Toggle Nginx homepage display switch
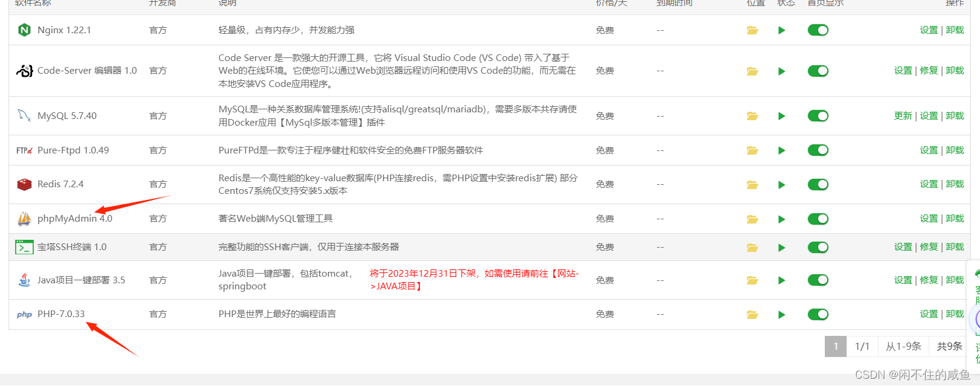 818,30
